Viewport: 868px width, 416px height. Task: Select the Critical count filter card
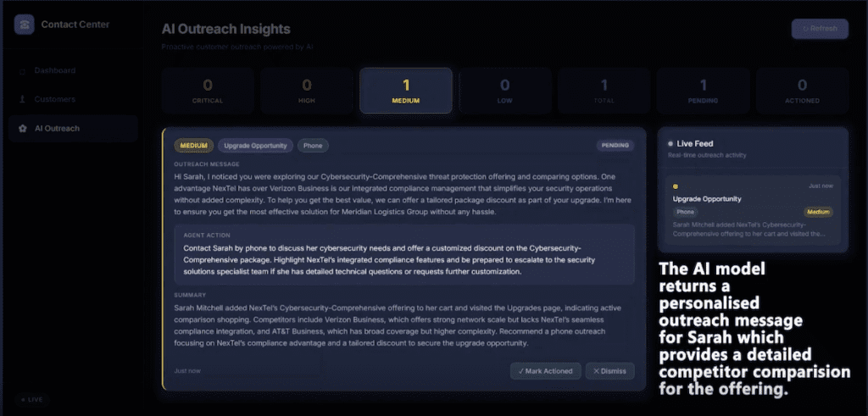[x=208, y=92]
